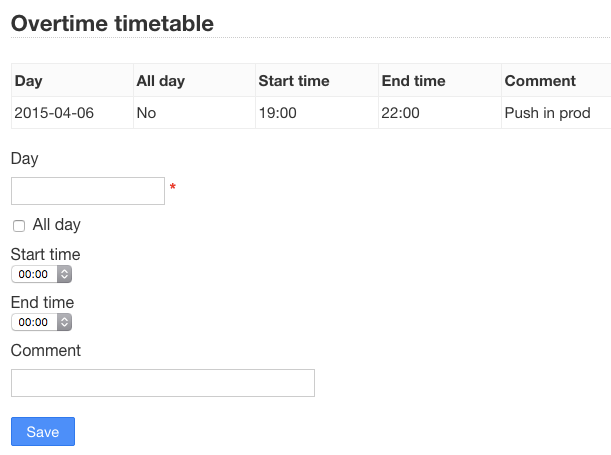Focus the Day input field
Screen dimensions: 611x455
[x=88, y=191]
